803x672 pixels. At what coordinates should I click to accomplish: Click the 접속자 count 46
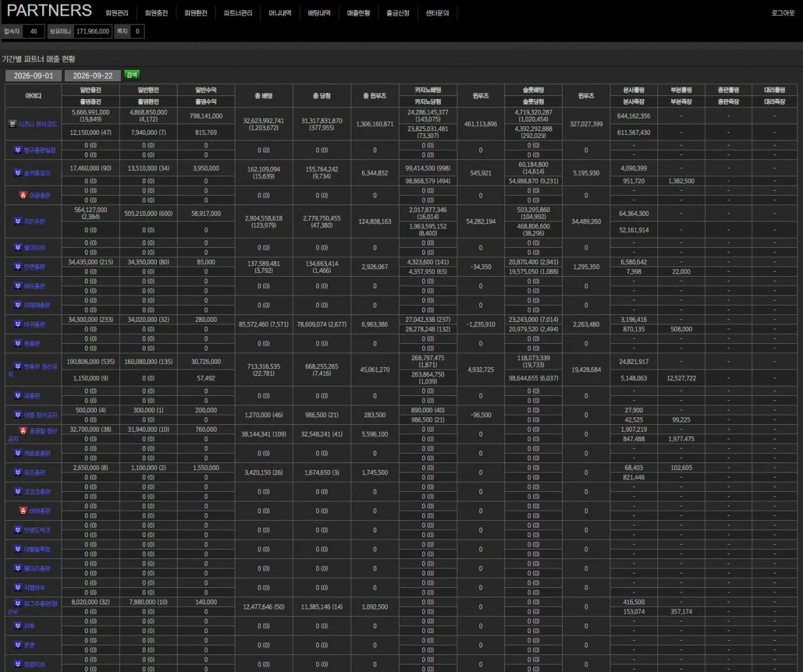tap(33, 31)
